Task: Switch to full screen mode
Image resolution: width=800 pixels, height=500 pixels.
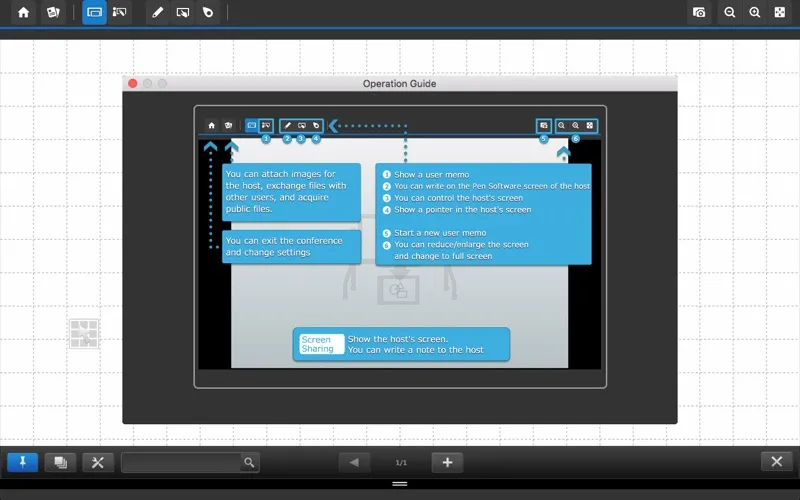Action: (780, 13)
